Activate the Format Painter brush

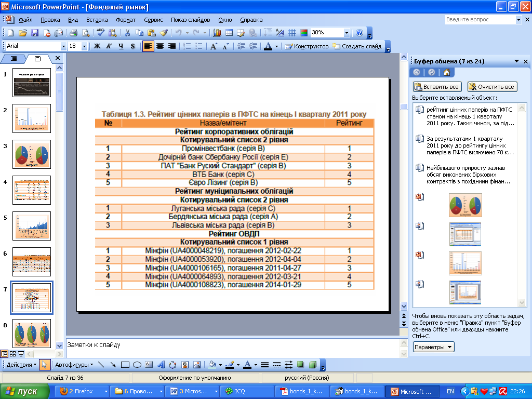(164, 33)
